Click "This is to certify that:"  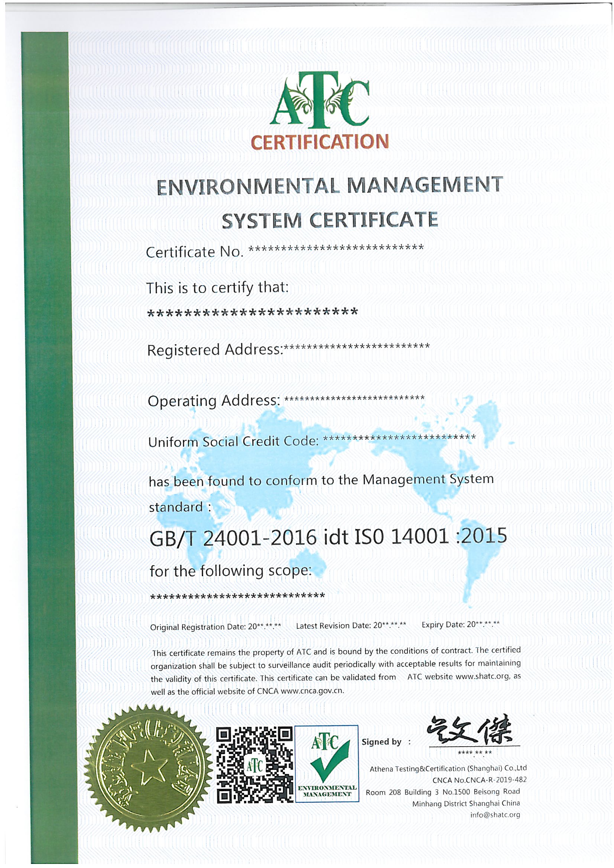click(217, 288)
